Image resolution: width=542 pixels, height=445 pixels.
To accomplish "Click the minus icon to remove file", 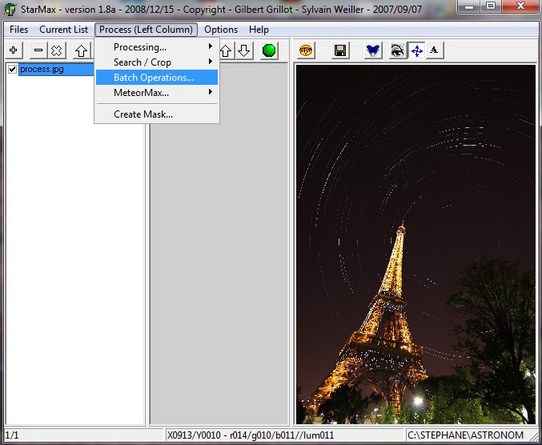I will click(x=38, y=50).
